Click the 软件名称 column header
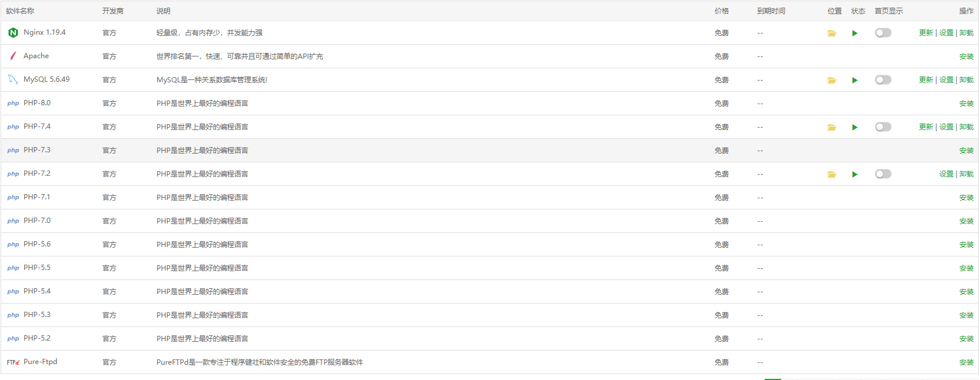The image size is (980, 380). (20, 11)
